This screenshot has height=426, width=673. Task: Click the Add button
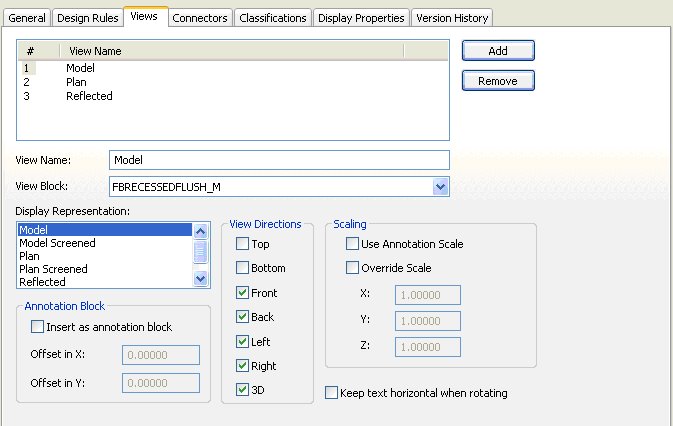pyautogui.click(x=498, y=50)
